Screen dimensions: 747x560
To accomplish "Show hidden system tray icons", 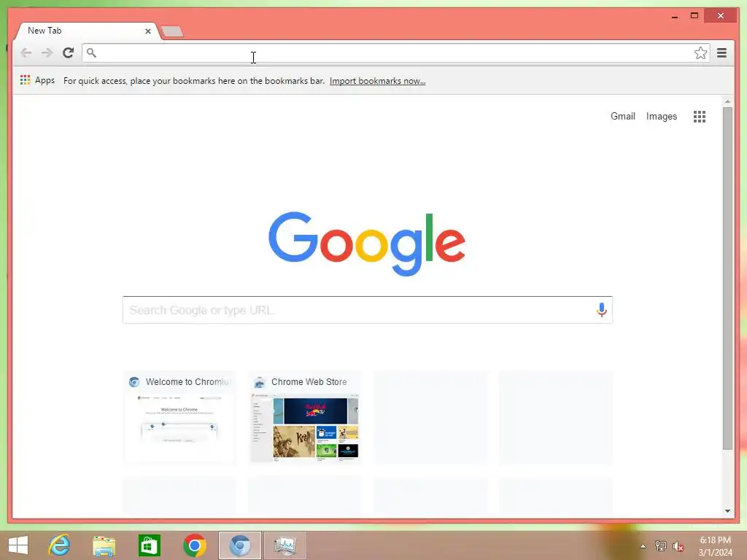I will pos(643,546).
